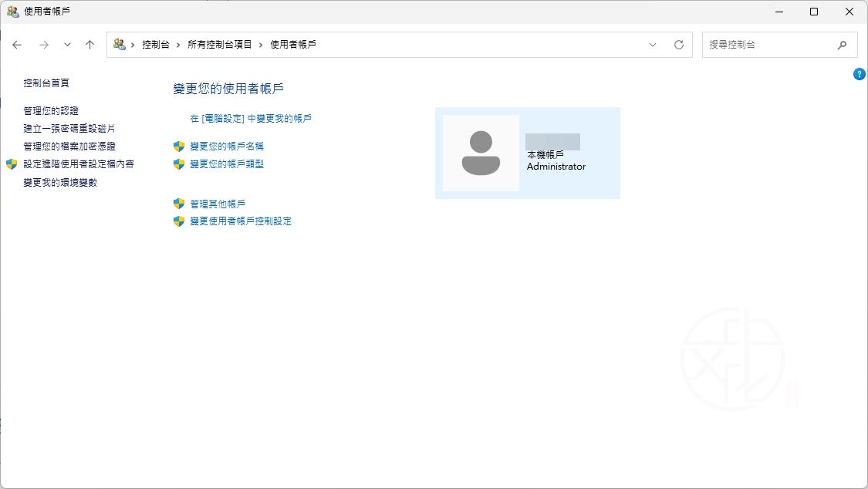Open 管理您的認證 link
The image size is (868, 489).
[x=51, y=110]
